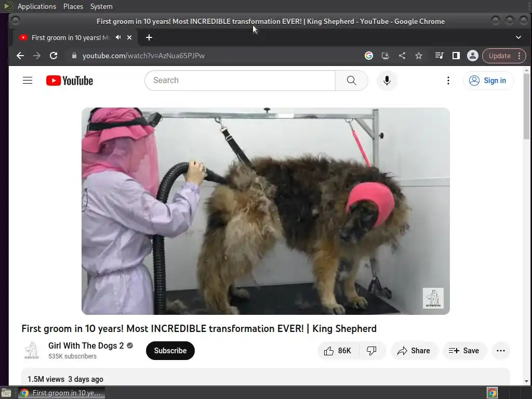Click the address bar URL
The image size is (532, 399).
coord(143,56)
